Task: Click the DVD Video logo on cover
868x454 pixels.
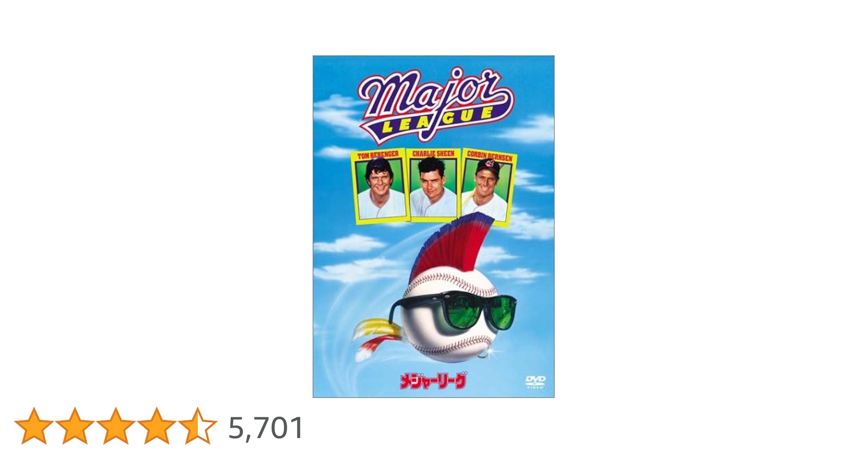Action: pos(535,382)
